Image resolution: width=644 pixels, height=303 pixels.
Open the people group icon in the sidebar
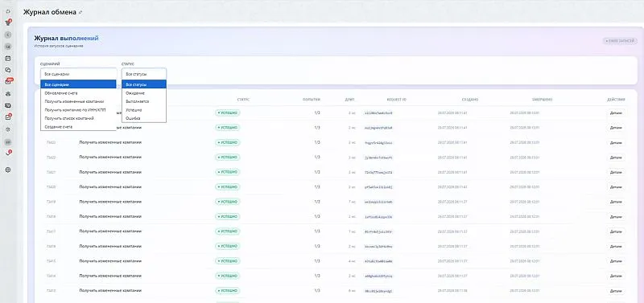[8, 93]
